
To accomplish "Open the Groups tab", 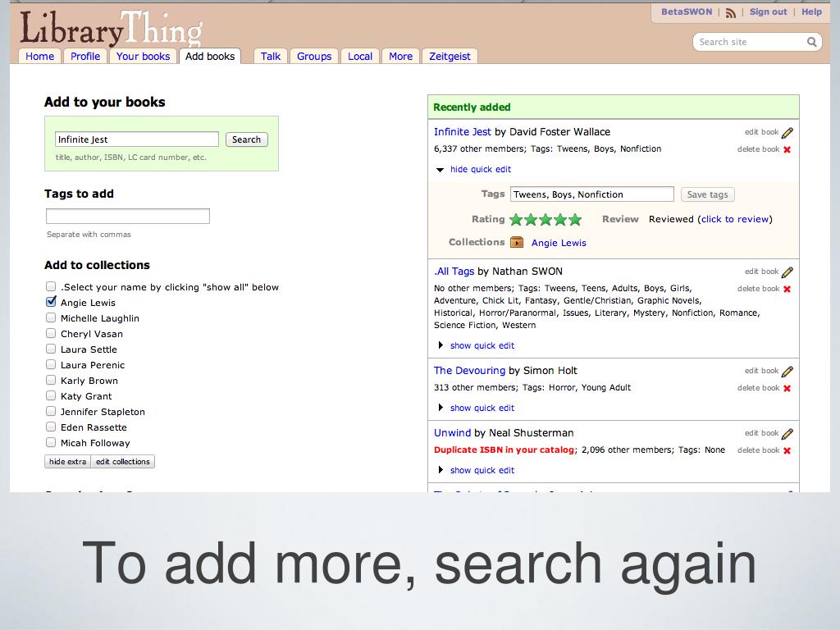I will click(314, 57).
